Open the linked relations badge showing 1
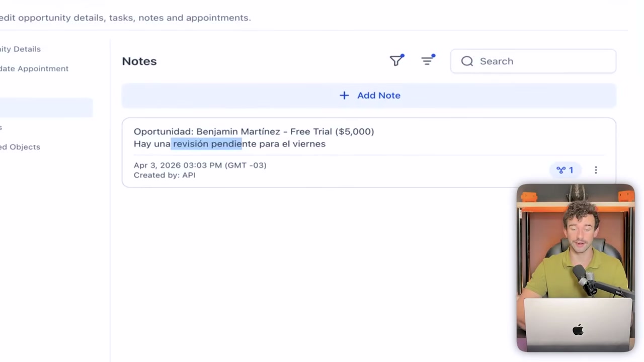The image size is (644, 362). (565, 170)
